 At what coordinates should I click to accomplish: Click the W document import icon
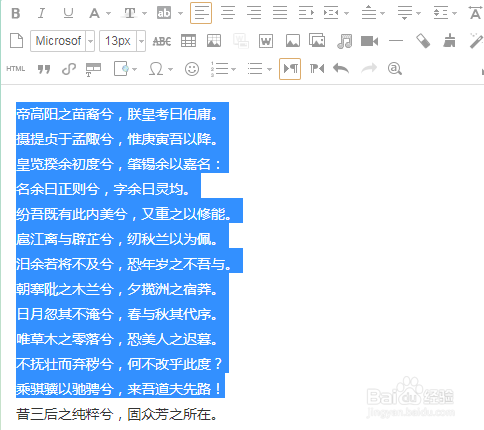pos(266,41)
